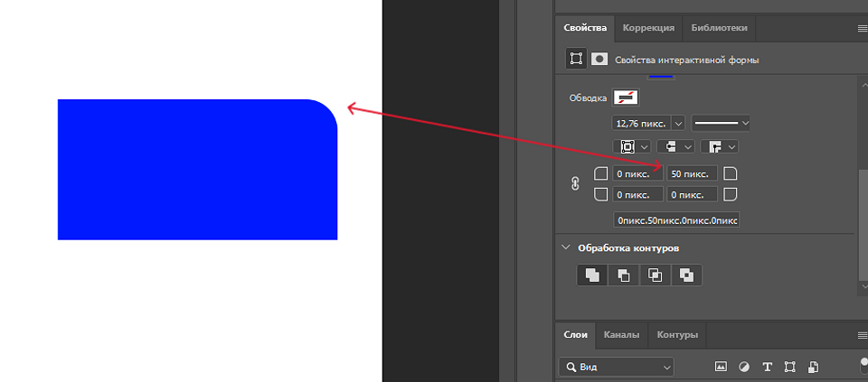The height and width of the screenshot is (382, 868).
Task: Filter layers by shape layer icon
Action: (x=789, y=368)
